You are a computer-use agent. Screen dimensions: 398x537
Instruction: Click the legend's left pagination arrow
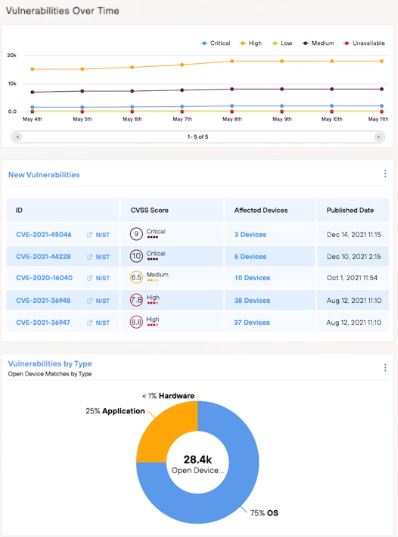coord(17,137)
